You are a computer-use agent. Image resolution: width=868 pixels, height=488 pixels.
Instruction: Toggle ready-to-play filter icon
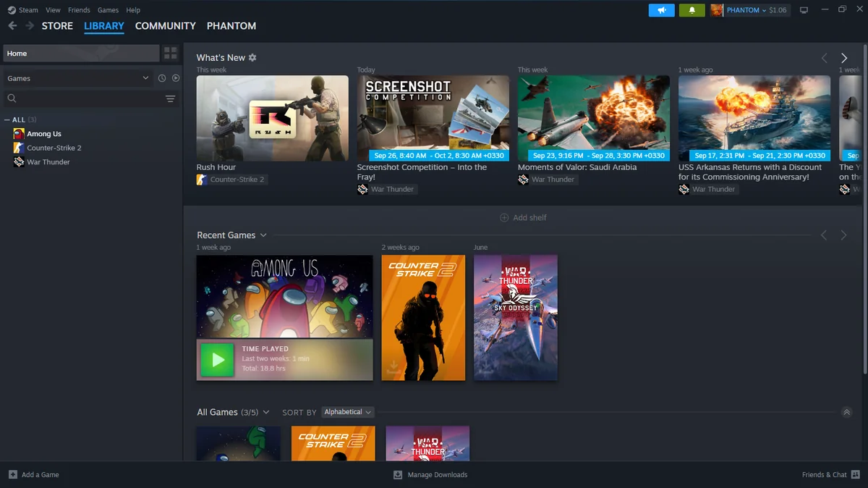(x=175, y=78)
